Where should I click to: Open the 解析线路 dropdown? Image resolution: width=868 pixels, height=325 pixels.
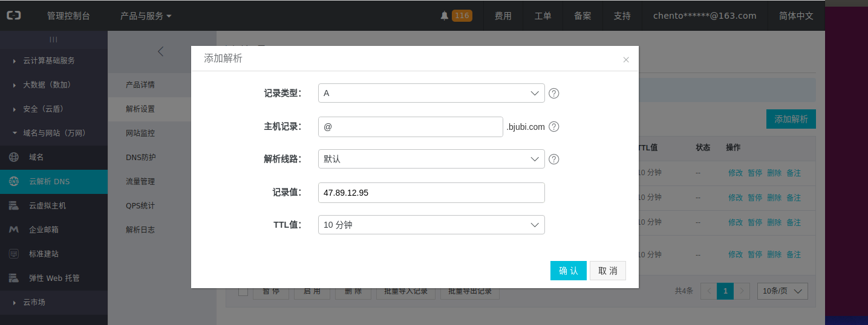431,159
